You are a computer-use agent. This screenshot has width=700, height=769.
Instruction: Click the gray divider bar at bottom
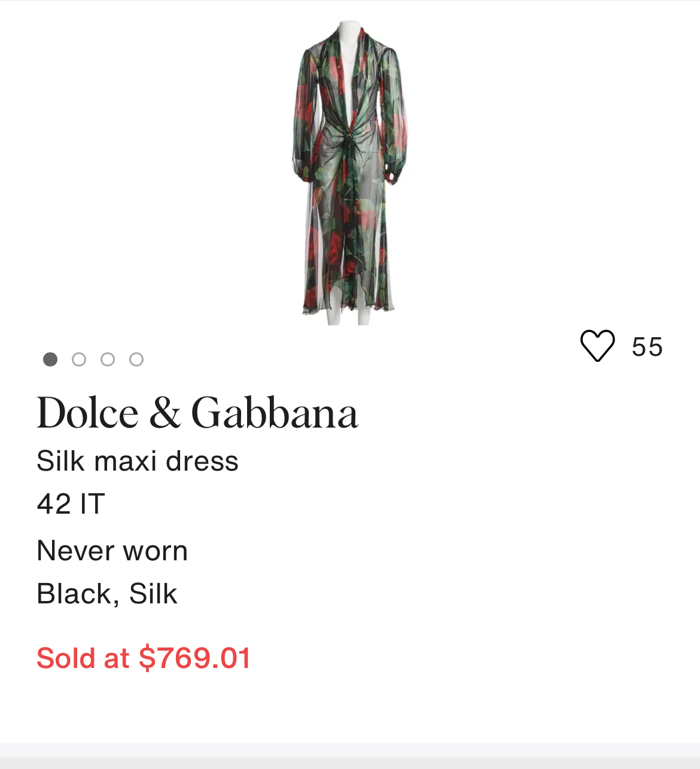click(350, 756)
